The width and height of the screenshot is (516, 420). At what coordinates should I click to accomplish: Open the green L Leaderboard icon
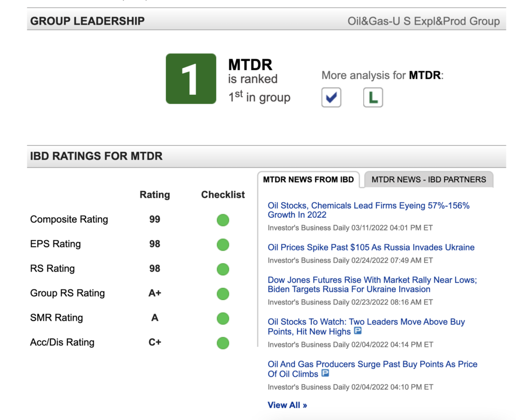click(373, 97)
